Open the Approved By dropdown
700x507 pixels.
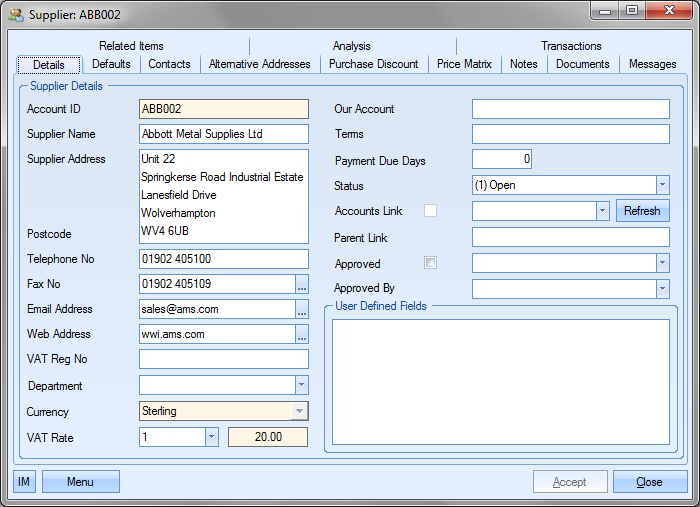pos(662,289)
